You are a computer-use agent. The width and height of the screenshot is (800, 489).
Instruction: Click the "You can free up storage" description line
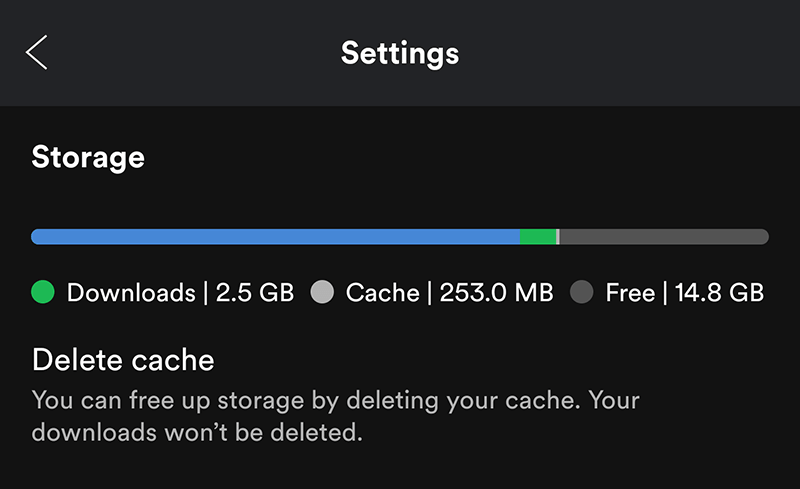(335, 402)
